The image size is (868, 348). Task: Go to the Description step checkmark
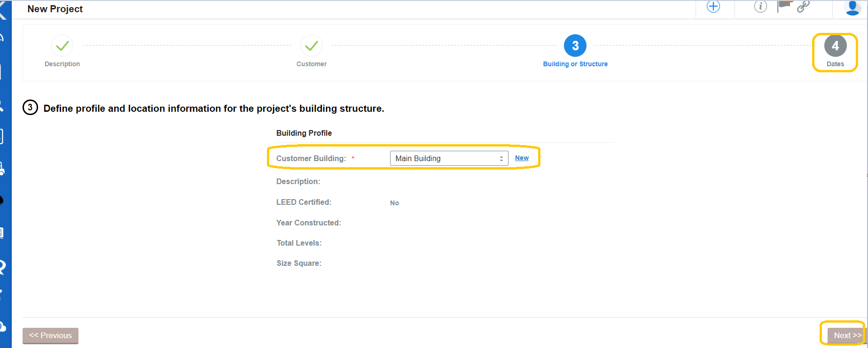[62, 46]
